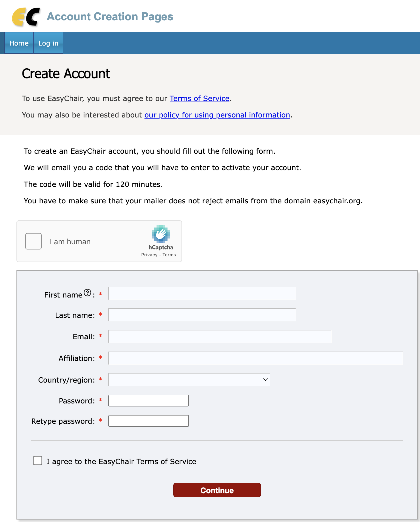The width and height of the screenshot is (420, 522).
Task: Click the Retype password input box
Action: pos(148,421)
